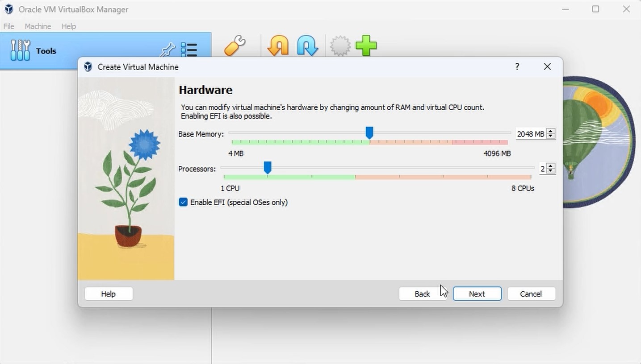Click Next to continue the wizard
This screenshot has height=364, width=641.
(x=477, y=294)
